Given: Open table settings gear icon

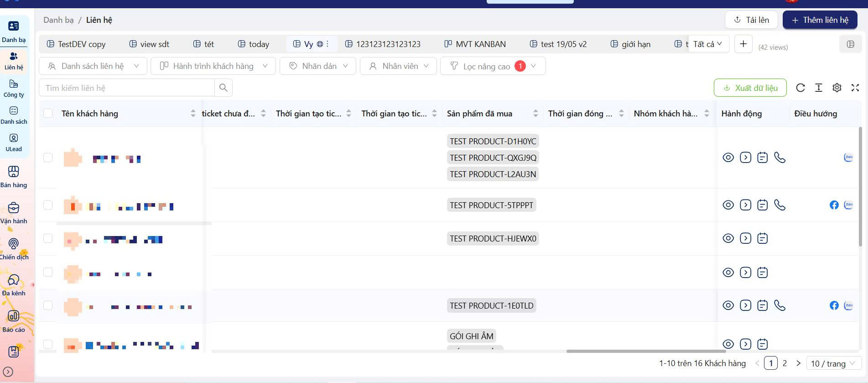Looking at the screenshot, I should (x=837, y=88).
